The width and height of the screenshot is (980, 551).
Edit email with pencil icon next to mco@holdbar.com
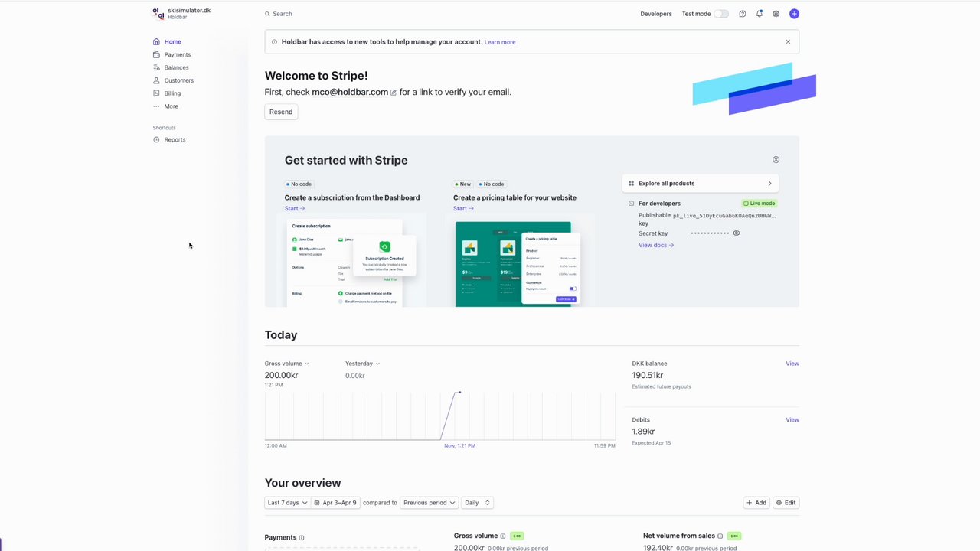point(394,93)
